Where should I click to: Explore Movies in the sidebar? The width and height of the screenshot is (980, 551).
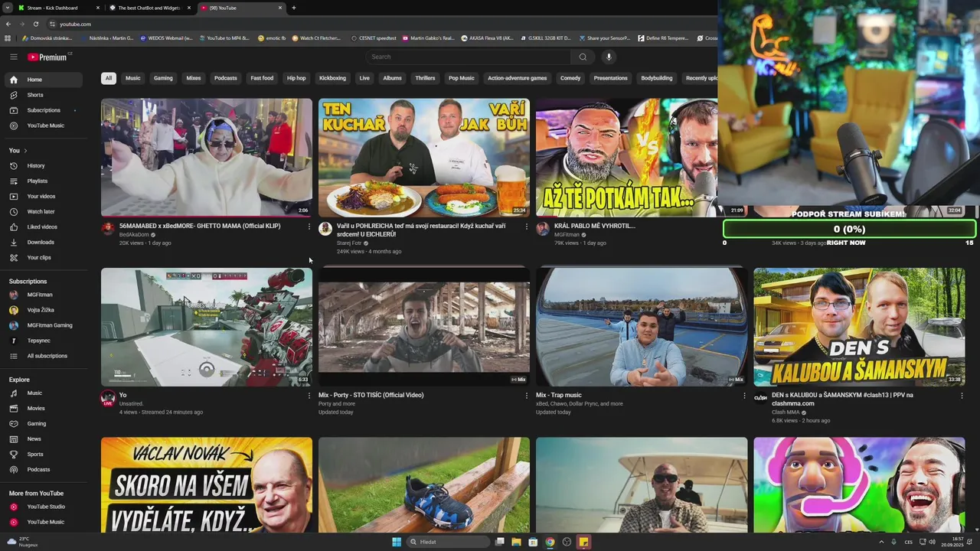tap(45, 408)
